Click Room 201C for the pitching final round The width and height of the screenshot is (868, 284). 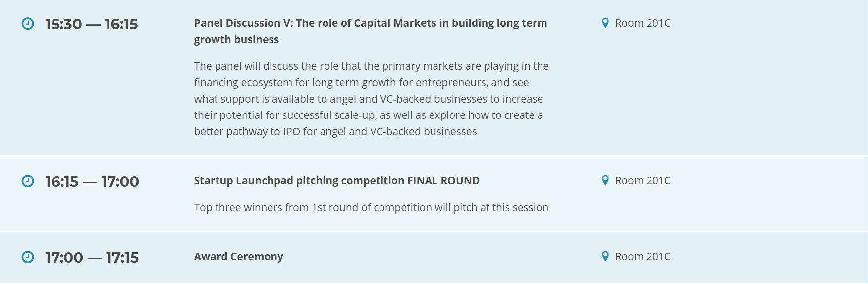coord(643,181)
